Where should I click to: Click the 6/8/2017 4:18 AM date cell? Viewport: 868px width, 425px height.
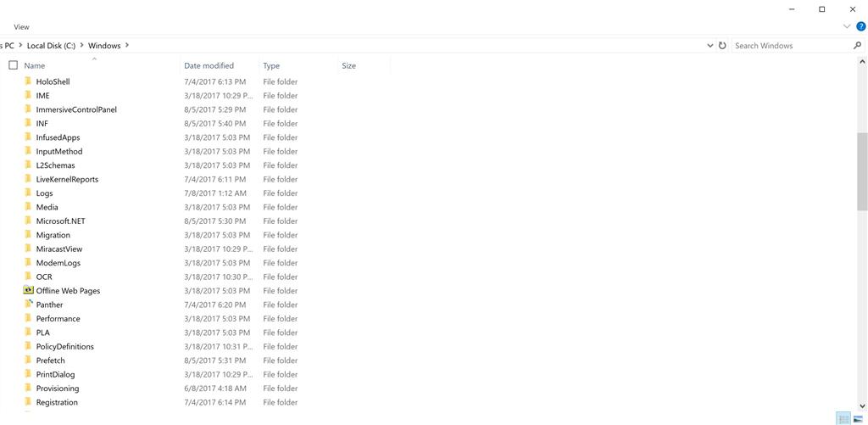(x=215, y=388)
